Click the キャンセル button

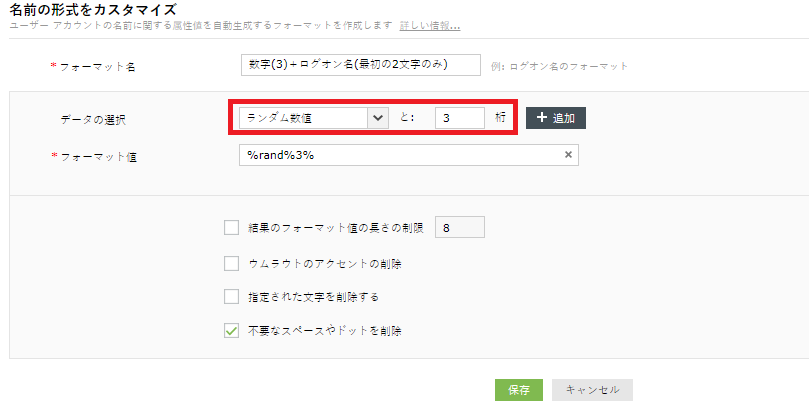[x=592, y=390]
